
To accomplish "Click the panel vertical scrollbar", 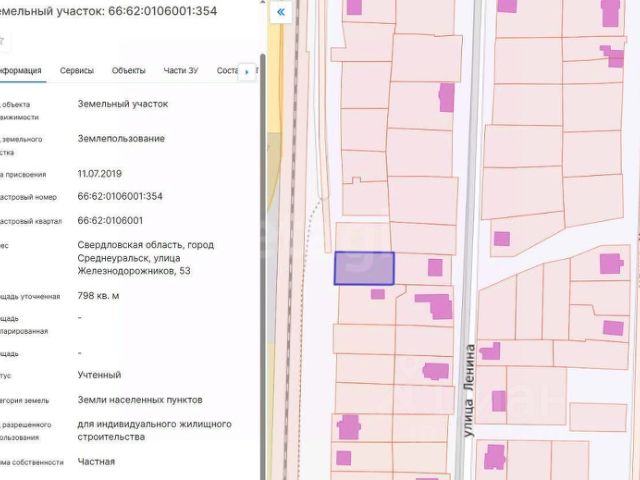I will coord(263,266).
